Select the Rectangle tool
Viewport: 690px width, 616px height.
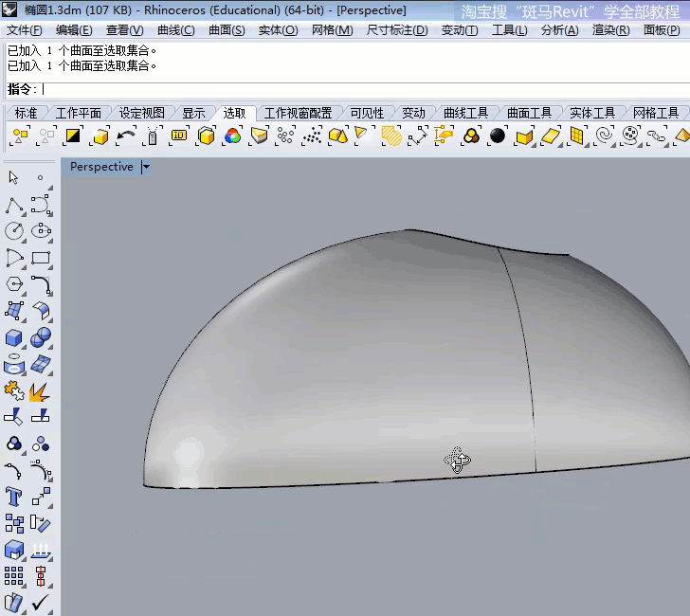tap(41, 258)
